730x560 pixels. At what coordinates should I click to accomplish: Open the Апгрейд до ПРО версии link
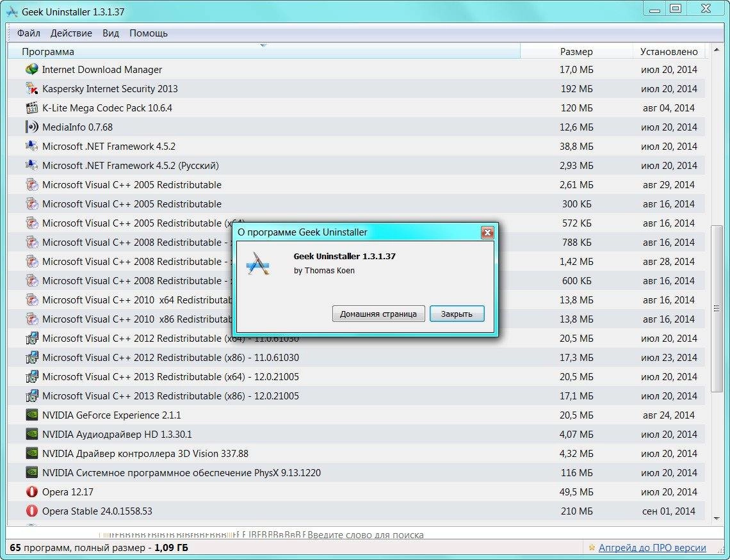pos(653,548)
